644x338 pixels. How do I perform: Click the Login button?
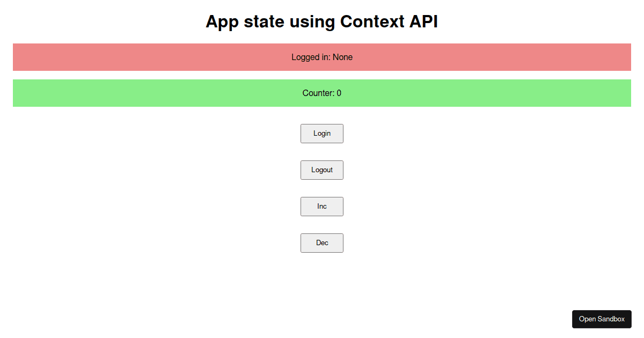click(322, 134)
